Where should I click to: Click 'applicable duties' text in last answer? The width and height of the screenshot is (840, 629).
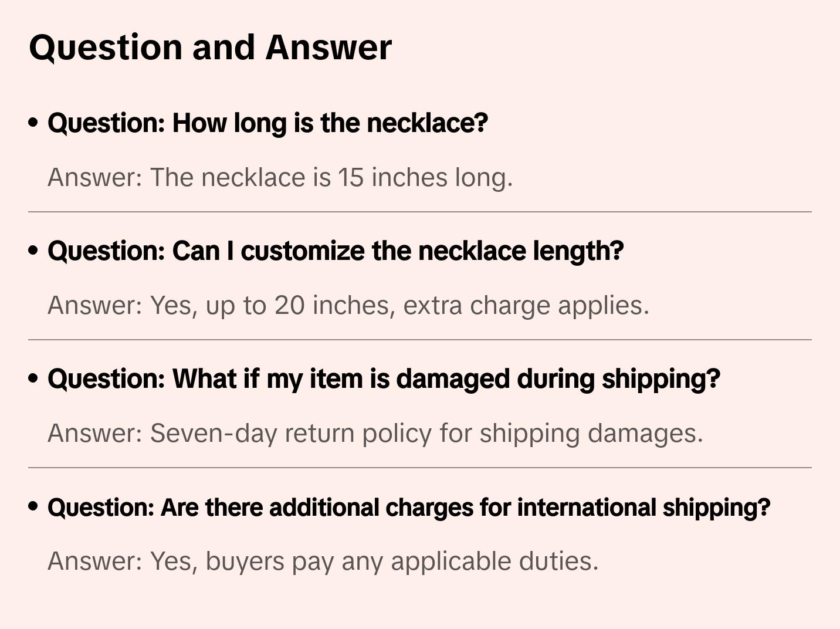[494, 562]
